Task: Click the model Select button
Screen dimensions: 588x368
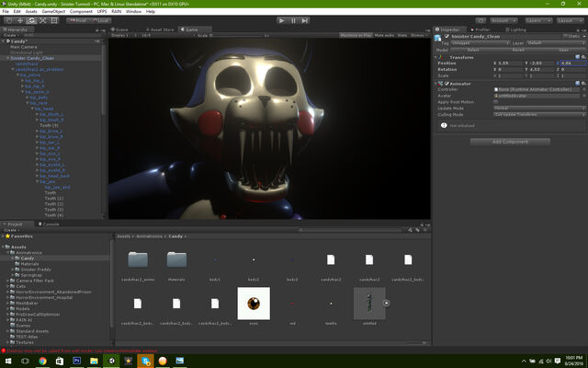Action: click(473, 50)
